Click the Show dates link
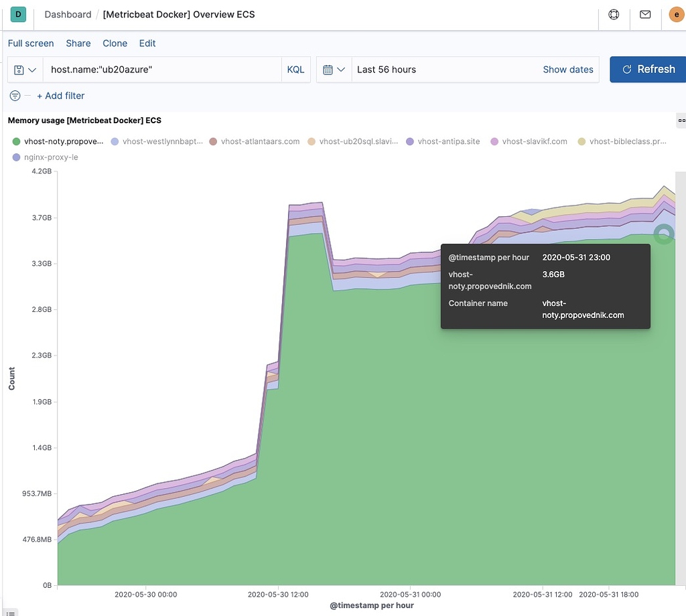Image resolution: width=686 pixels, height=616 pixels. pyautogui.click(x=567, y=69)
